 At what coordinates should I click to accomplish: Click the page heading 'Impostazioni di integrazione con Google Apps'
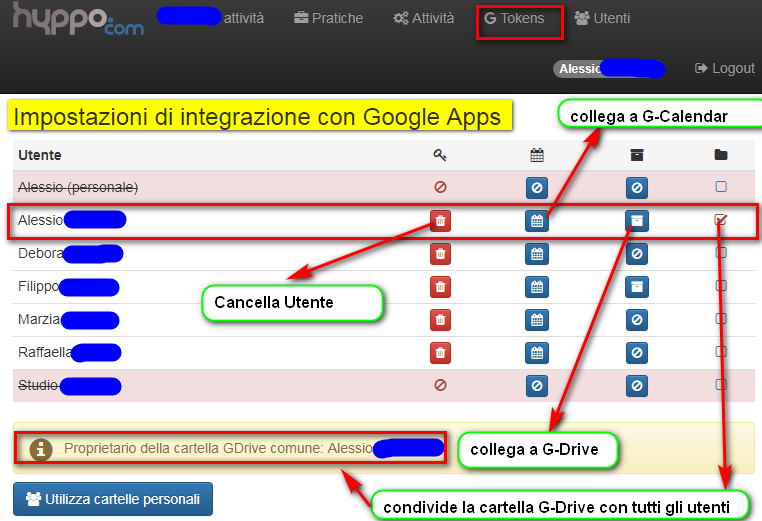[x=257, y=117]
